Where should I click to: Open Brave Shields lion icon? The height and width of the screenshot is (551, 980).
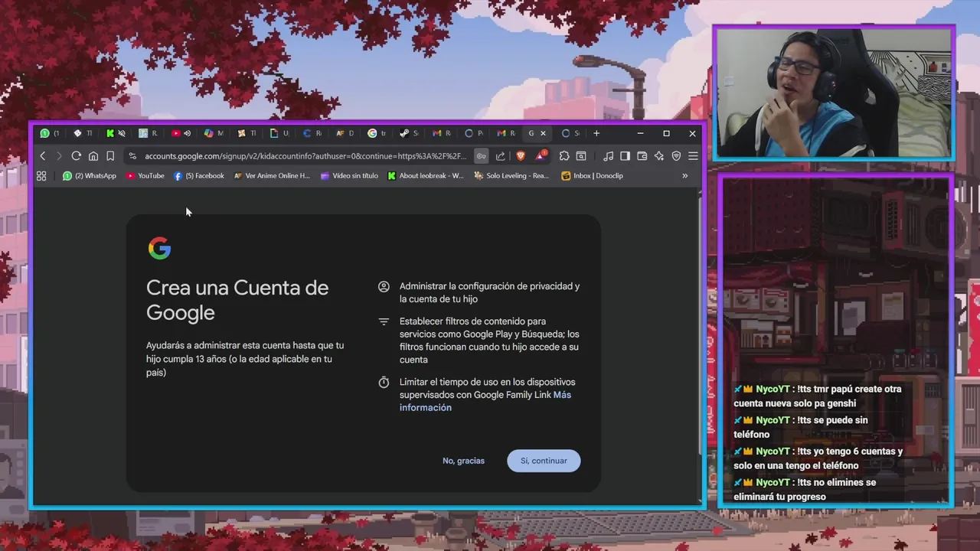pos(521,156)
